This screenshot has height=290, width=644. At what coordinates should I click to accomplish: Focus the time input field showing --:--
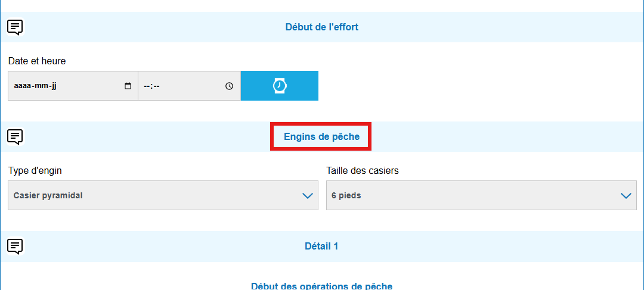tap(179, 86)
